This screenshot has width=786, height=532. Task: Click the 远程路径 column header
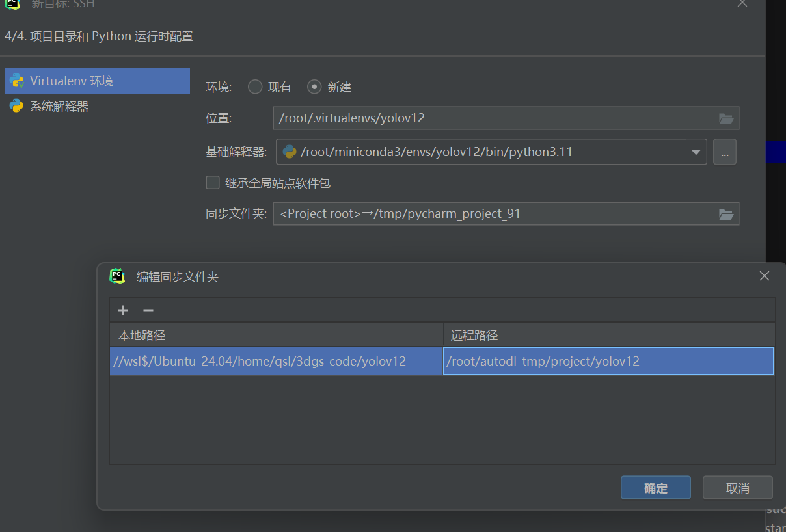coord(609,335)
